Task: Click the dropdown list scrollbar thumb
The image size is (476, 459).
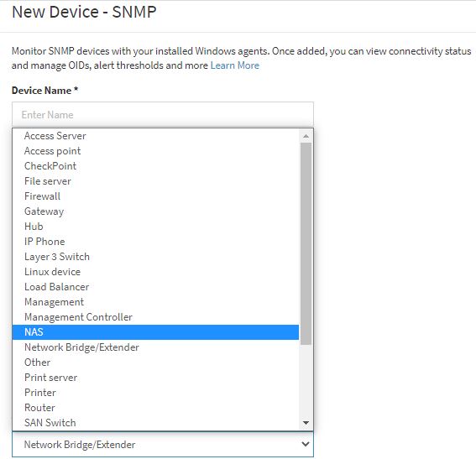Action: point(306,243)
